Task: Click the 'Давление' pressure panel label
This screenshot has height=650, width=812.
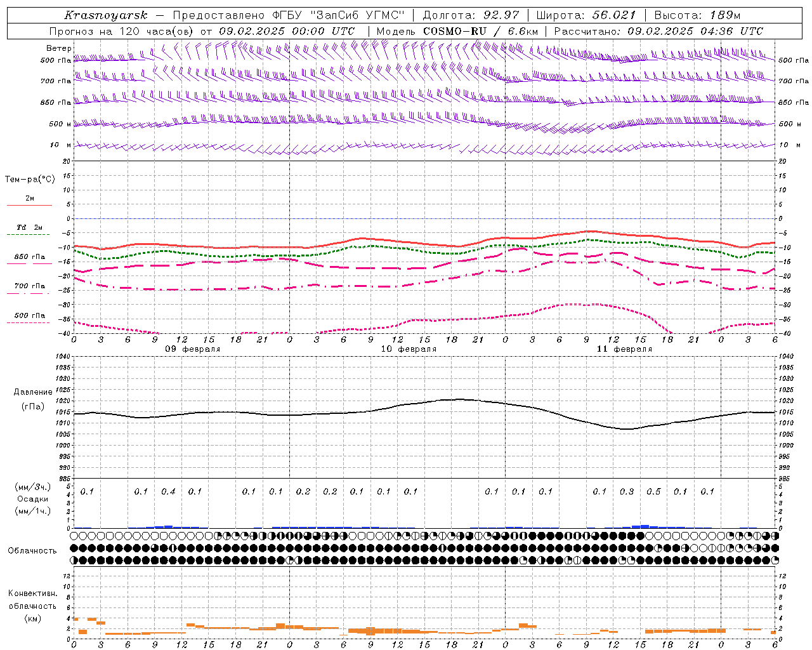Action: point(33,392)
